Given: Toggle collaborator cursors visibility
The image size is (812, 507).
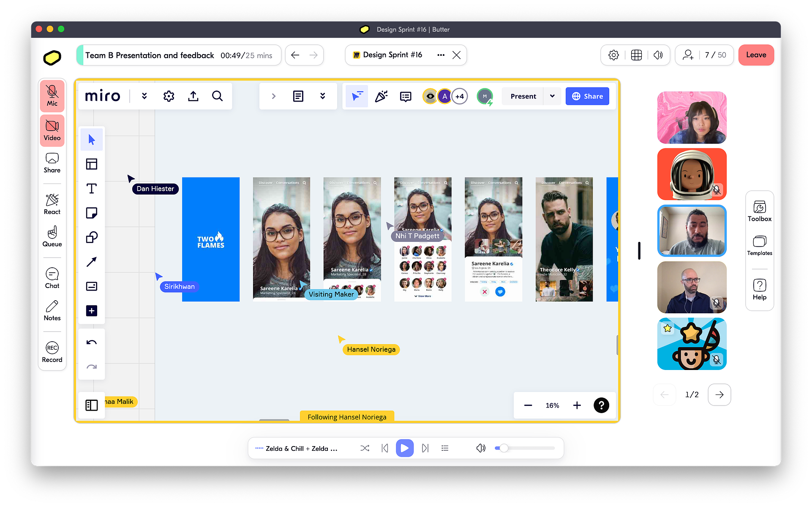Looking at the screenshot, I should pyautogui.click(x=357, y=96).
